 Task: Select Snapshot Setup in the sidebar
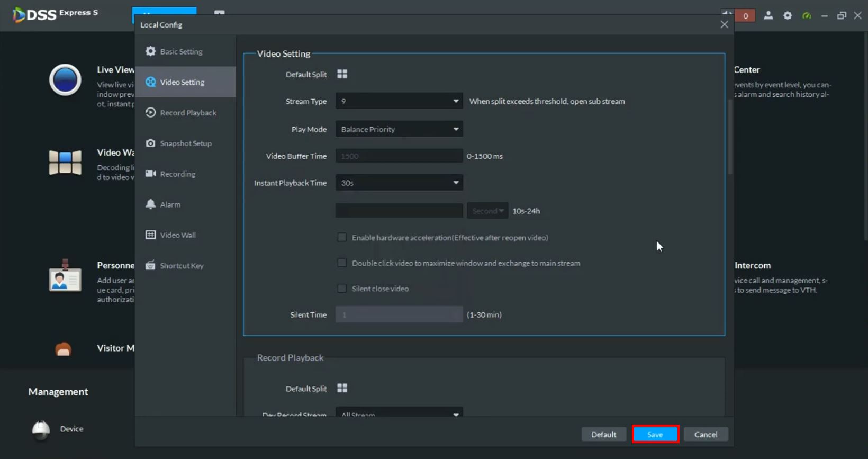(x=185, y=143)
